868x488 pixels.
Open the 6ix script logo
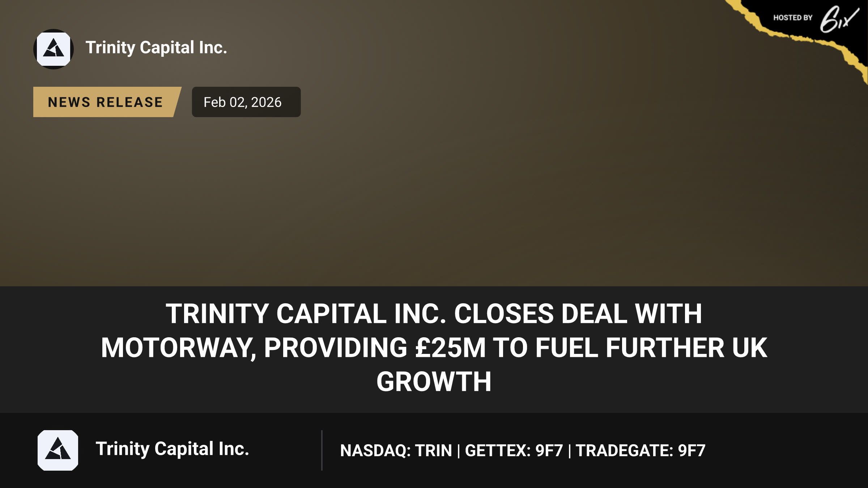pyautogui.click(x=839, y=19)
